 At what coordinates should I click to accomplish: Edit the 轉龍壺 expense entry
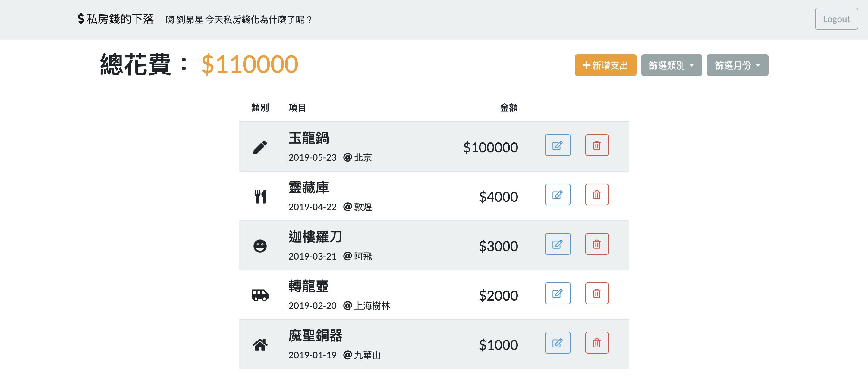(x=558, y=293)
